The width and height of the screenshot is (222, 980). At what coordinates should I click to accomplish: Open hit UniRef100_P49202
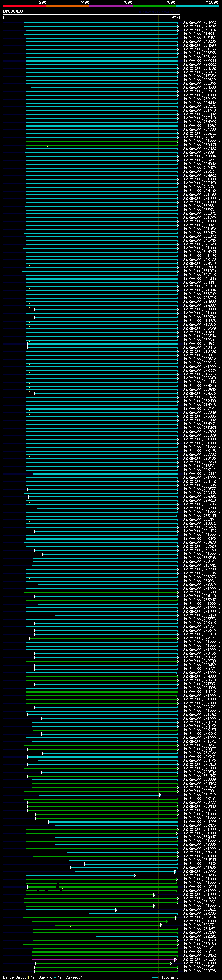[x=199, y=26]
